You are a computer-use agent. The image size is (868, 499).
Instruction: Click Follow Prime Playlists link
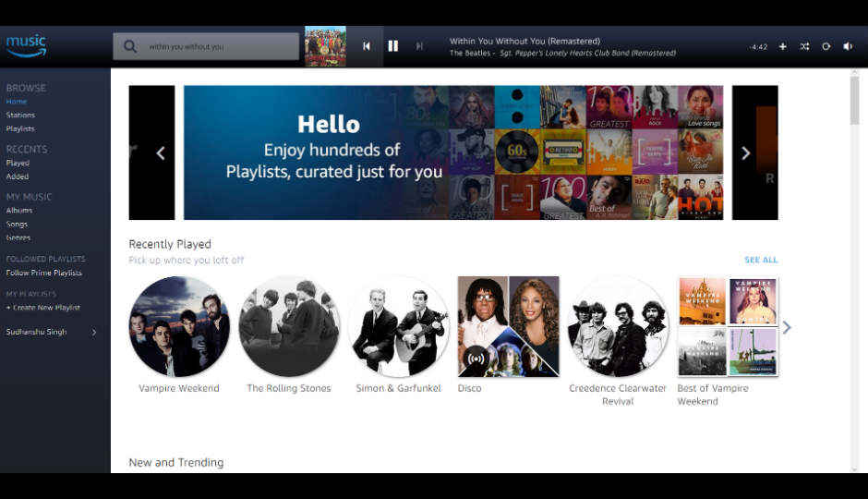pyautogui.click(x=43, y=273)
